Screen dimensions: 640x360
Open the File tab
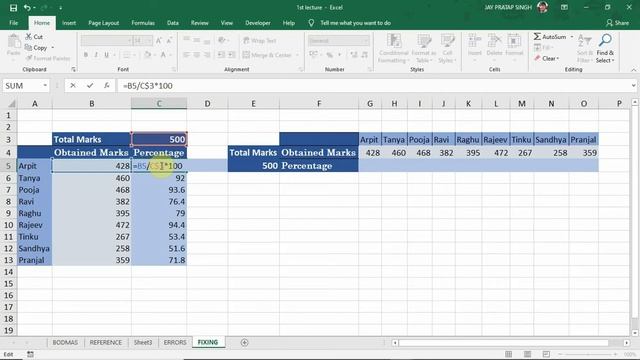tap(13, 23)
